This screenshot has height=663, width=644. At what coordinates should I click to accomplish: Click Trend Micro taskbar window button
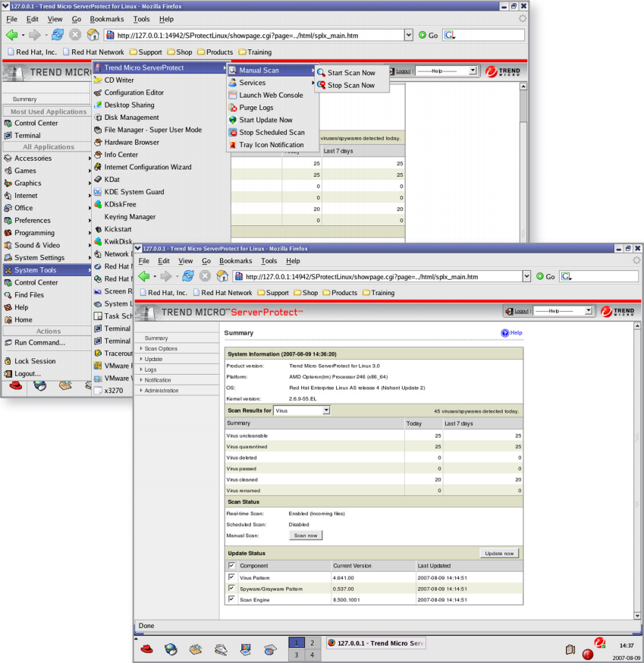click(x=376, y=643)
